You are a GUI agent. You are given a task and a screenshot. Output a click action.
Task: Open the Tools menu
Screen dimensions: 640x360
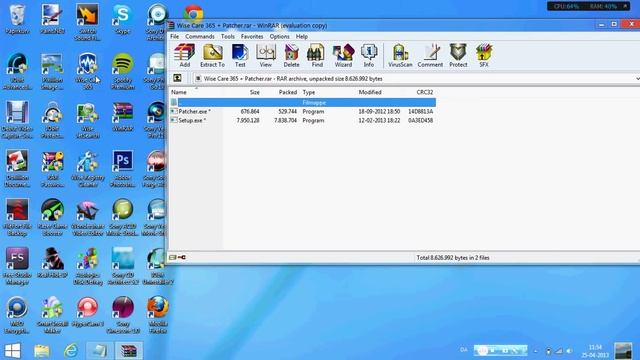[228, 36]
